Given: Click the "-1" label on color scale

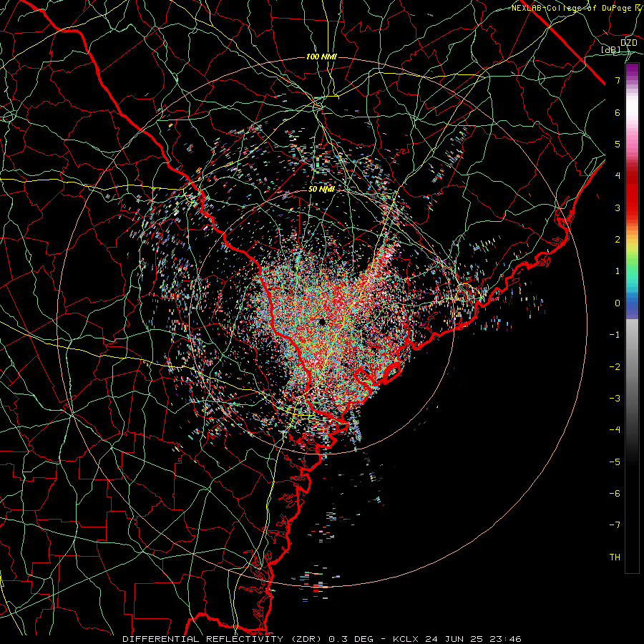Looking at the screenshot, I should 615,335.
